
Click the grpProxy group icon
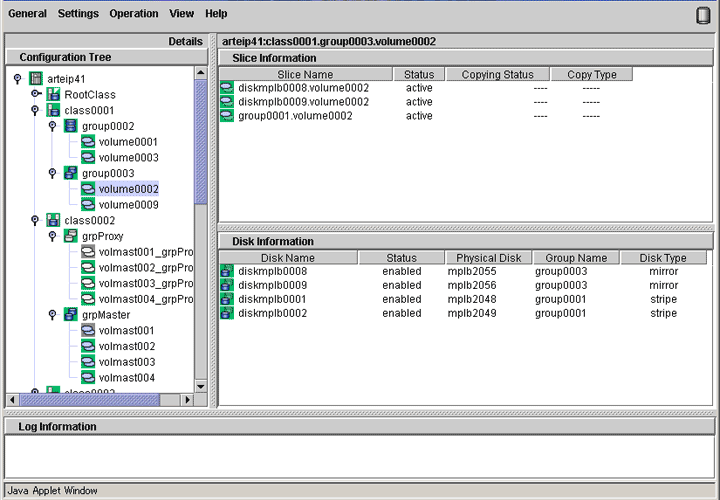[71, 236]
